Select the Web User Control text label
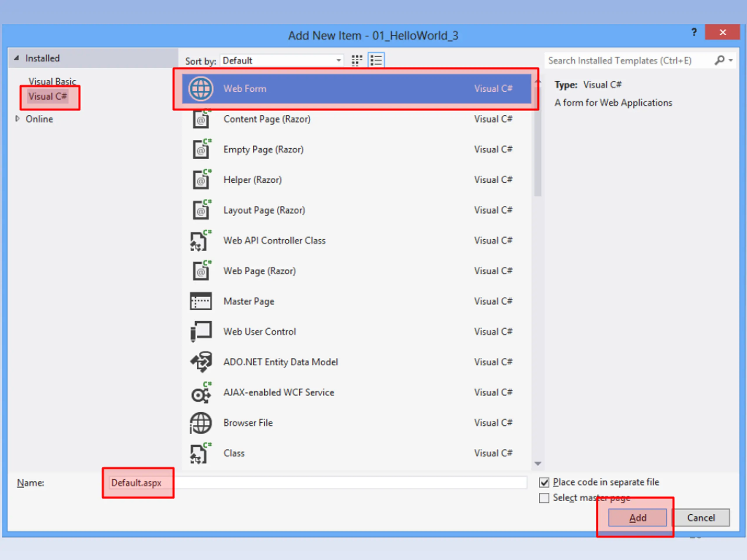This screenshot has height=560, width=747. click(x=260, y=332)
